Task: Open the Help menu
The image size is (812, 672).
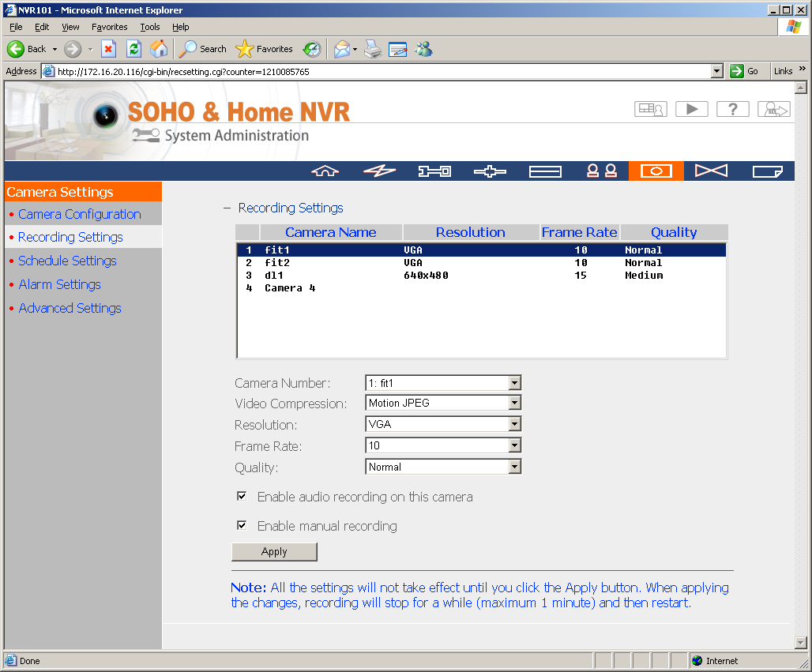Action: tap(181, 27)
